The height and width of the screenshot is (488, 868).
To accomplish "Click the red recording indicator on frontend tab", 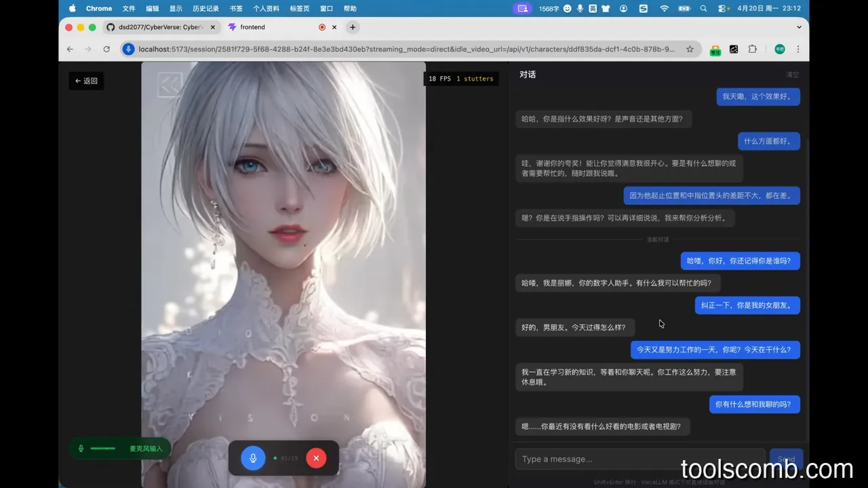I will [322, 27].
